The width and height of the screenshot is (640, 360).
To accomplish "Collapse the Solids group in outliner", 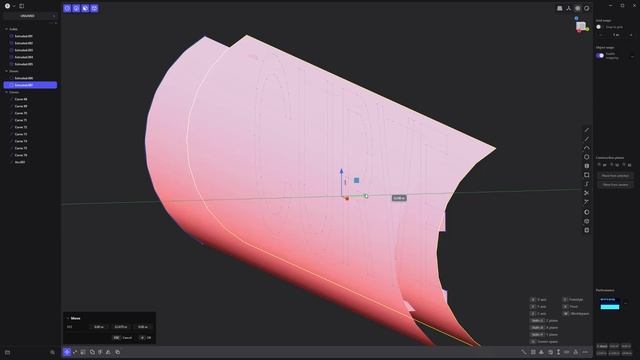I will [6, 29].
